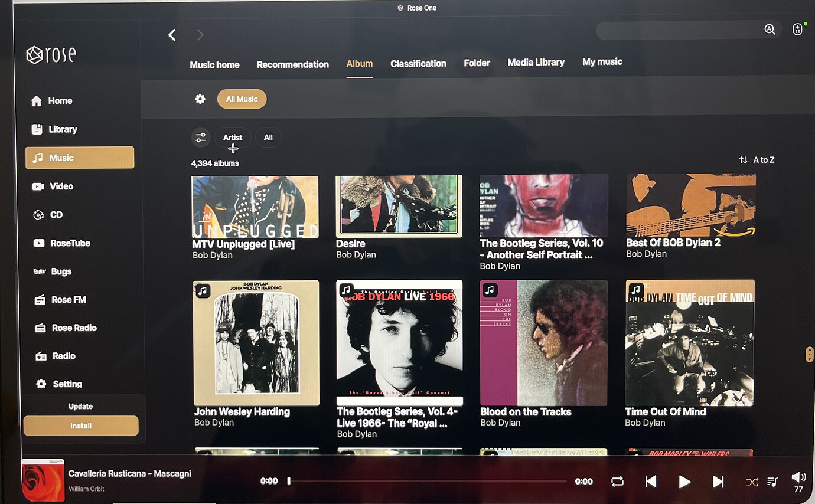Click the playback progress bar
Screen dimensions: 815x504
point(426,481)
